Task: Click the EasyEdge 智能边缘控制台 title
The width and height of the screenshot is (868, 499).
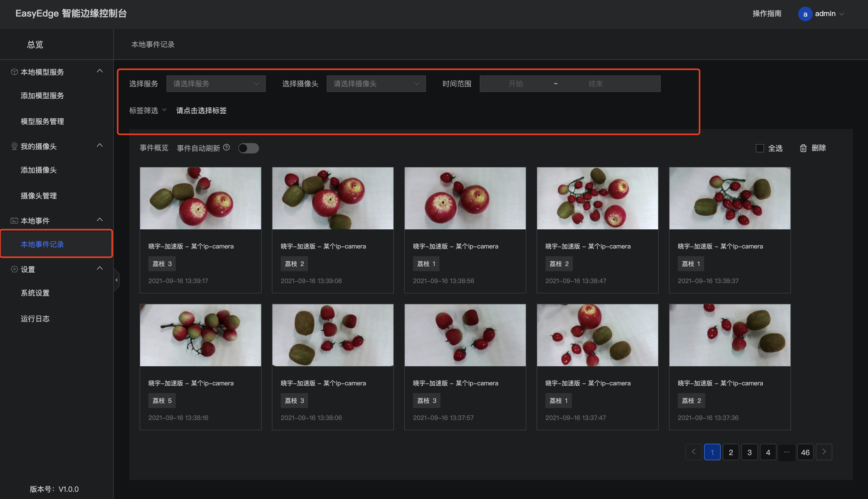Action: 71,13
